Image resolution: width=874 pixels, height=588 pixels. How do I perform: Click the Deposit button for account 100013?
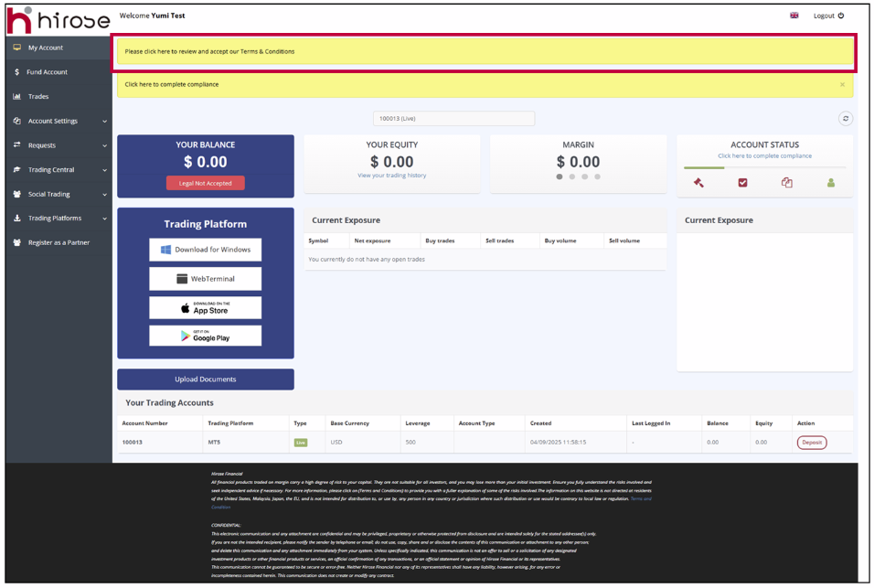click(x=811, y=443)
